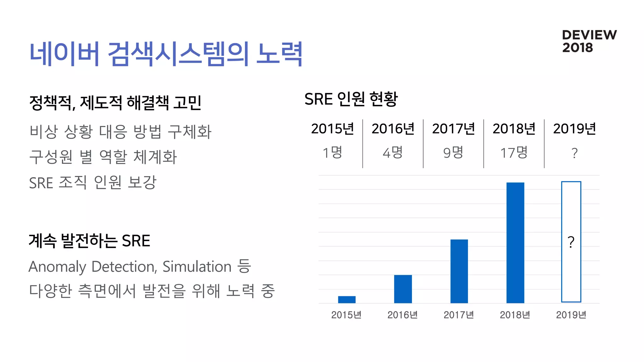The width and height of the screenshot is (644, 362).
Task: Select the line 구성원 별 역할 체계화
Action: pos(103,156)
